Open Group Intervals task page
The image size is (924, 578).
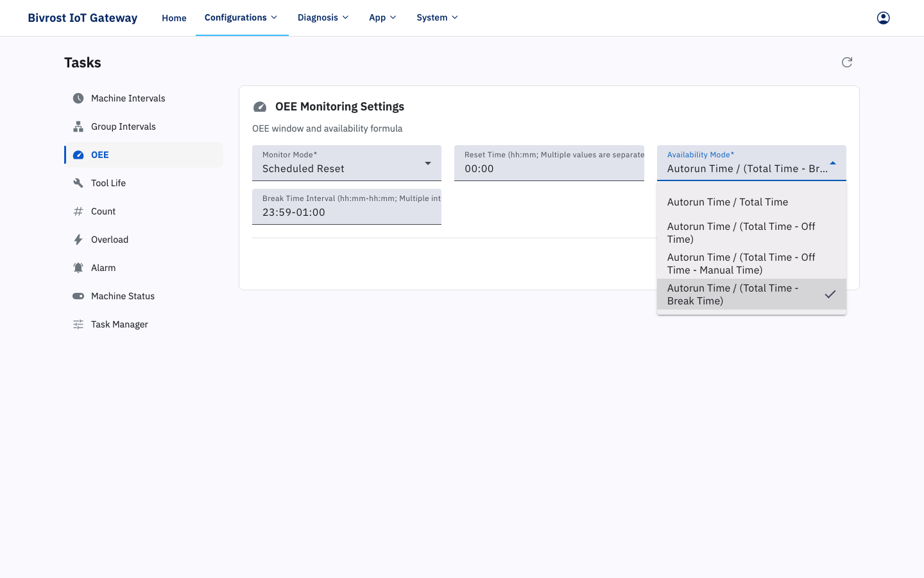point(144,127)
